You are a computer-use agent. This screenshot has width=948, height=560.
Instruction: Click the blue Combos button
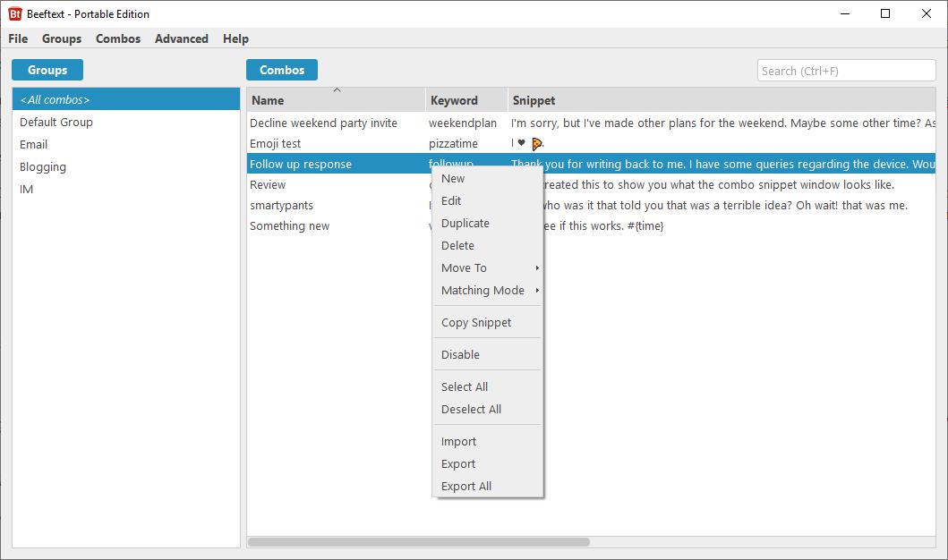click(x=281, y=69)
